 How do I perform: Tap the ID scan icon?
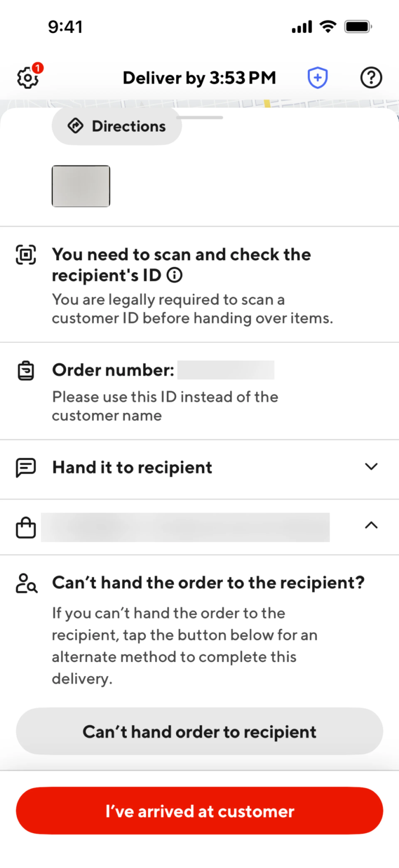click(26, 255)
